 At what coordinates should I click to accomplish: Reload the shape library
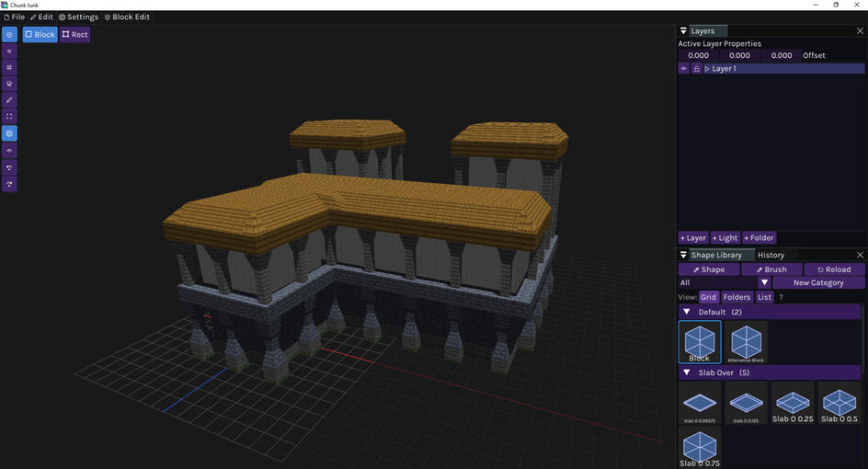(x=834, y=269)
